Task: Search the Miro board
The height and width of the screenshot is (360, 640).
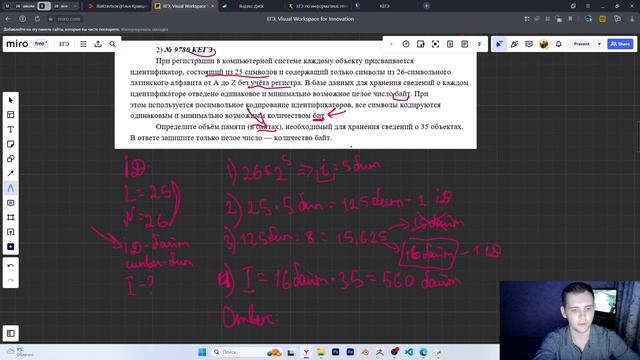Action: pyautogui.click(x=113, y=44)
